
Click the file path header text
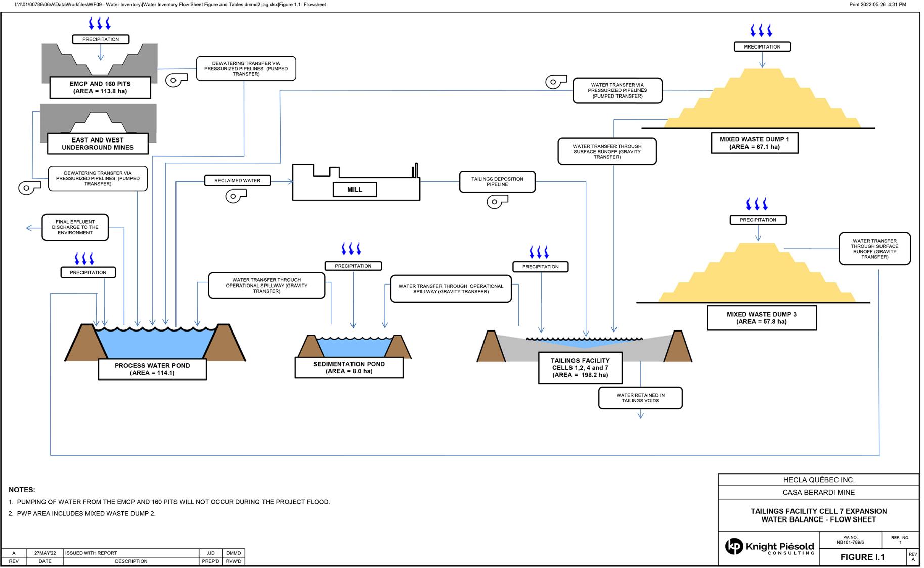[x=170, y=4]
